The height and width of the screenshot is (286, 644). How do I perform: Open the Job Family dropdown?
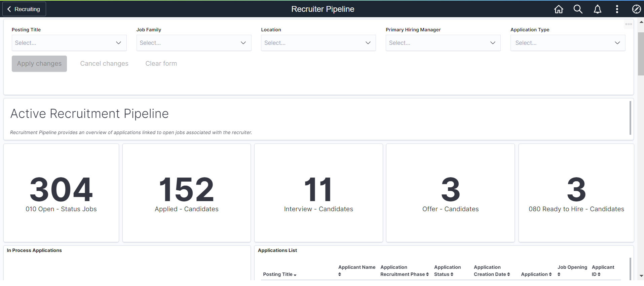(x=194, y=43)
